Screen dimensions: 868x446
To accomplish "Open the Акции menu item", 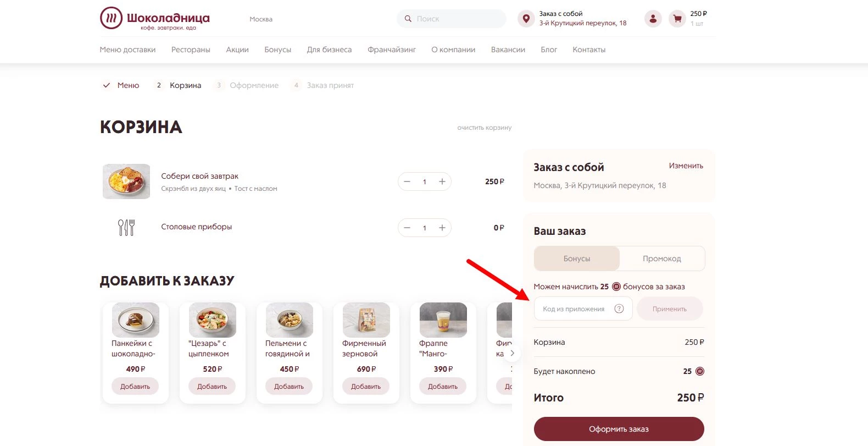I will [x=237, y=49].
